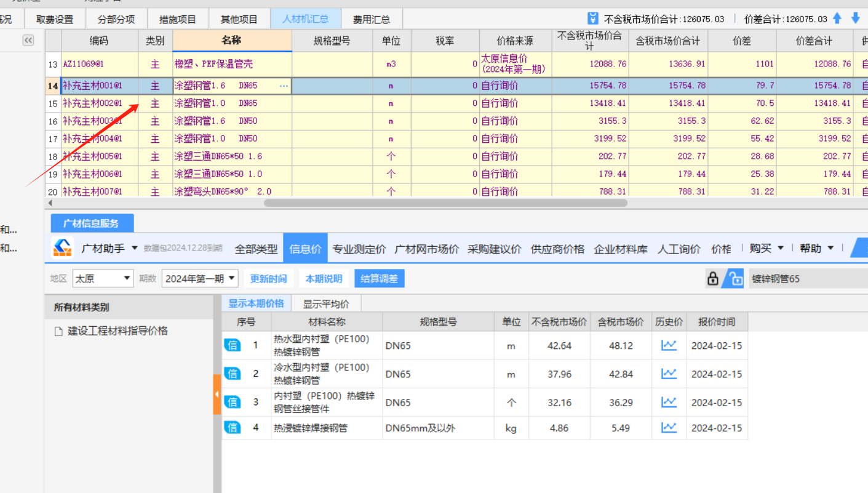Click cell 涂塑三通DN65*50 1.6
This screenshot has width=868, height=493.
[232, 156]
